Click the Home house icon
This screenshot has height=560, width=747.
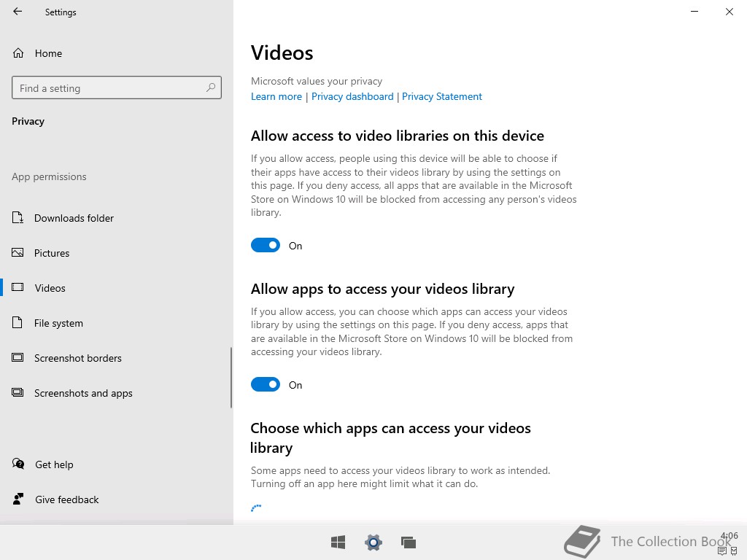[x=18, y=52]
